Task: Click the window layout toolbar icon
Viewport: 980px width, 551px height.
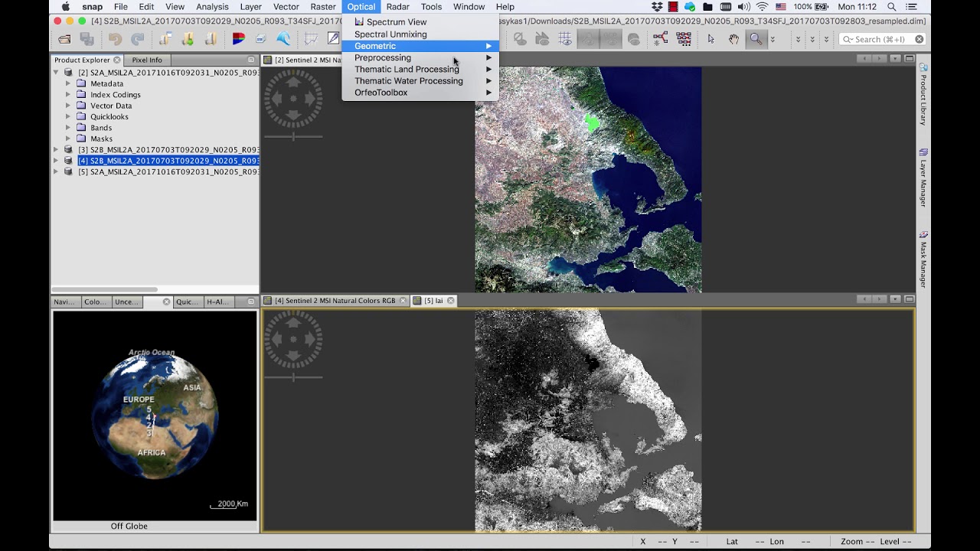Action: [260, 39]
